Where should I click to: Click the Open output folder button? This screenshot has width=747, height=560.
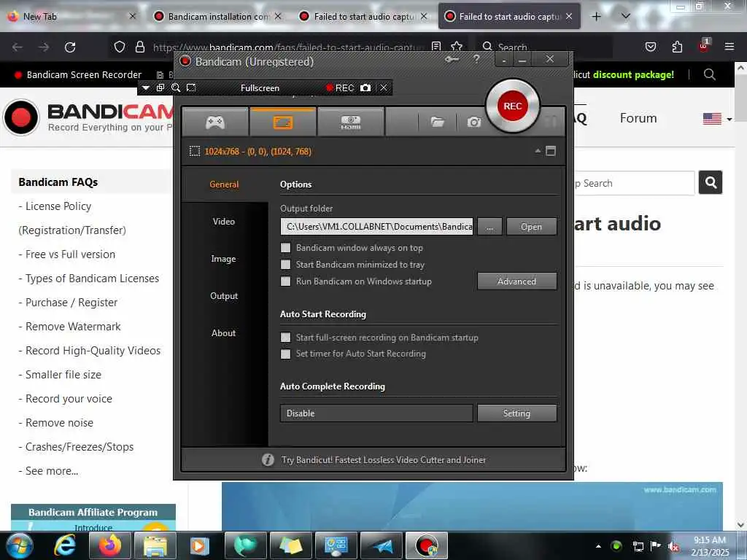tap(531, 227)
